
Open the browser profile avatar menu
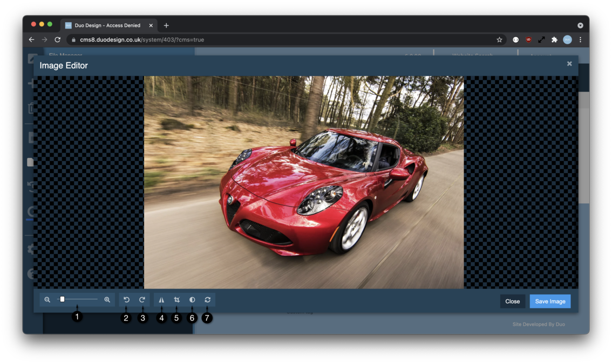(567, 39)
